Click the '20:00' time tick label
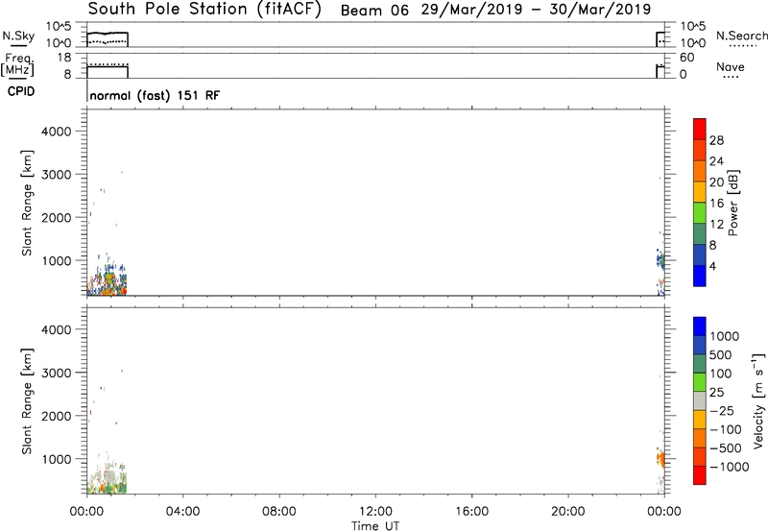768x532 pixels. [568, 512]
